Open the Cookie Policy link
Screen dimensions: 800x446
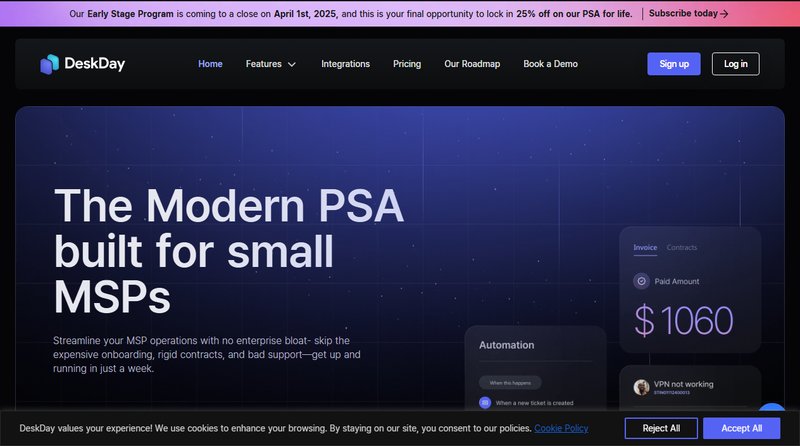point(561,428)
